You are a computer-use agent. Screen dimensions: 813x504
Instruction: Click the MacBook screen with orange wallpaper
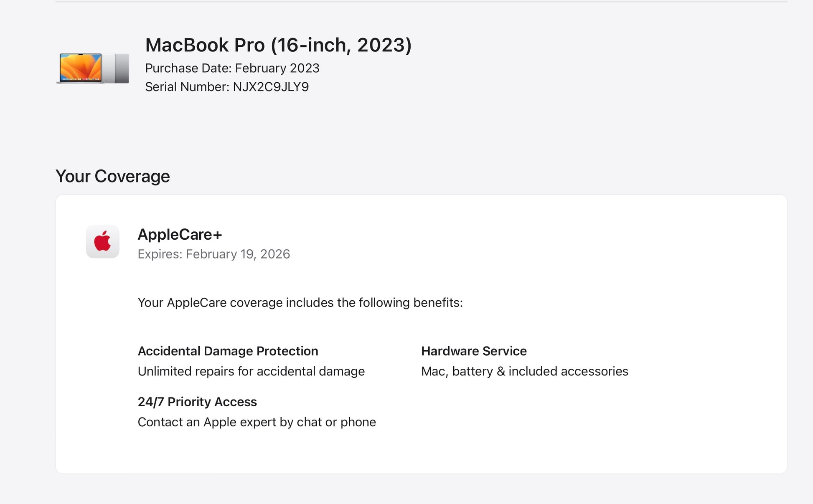point(80,67)
